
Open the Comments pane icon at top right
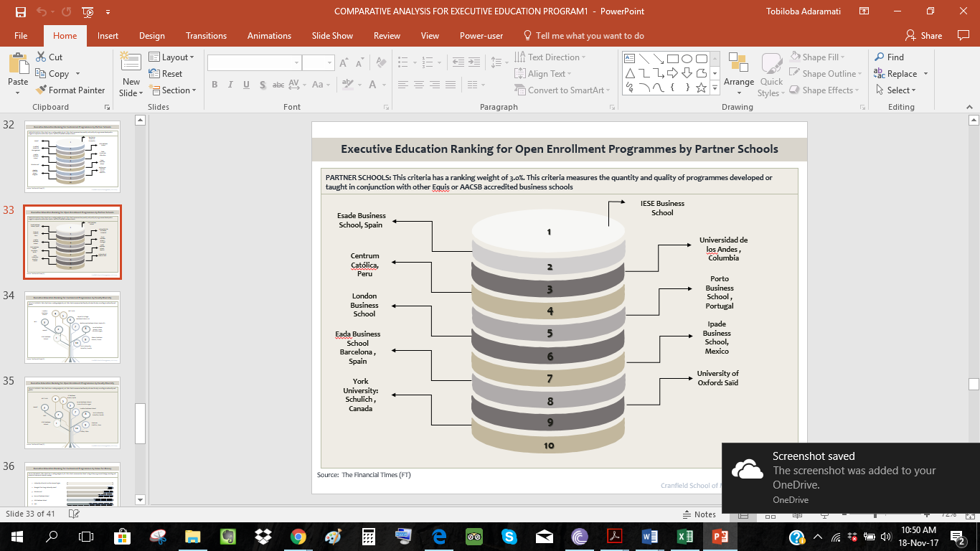[x=963, y=35]
